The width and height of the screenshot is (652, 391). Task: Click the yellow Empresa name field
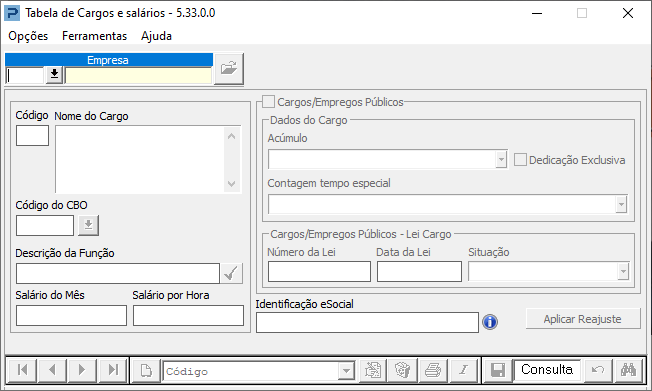tap(138, 75)
